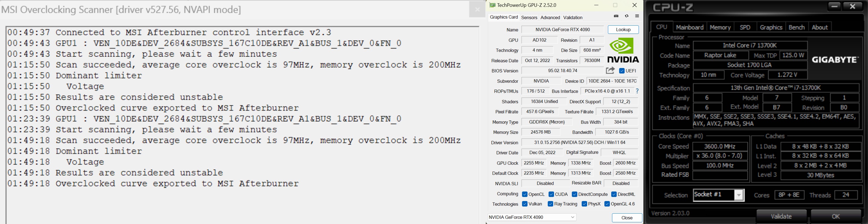868x224 pixels.
Task: Click the Resizable BAR Disabled field
Action: [x=621, y=183]
